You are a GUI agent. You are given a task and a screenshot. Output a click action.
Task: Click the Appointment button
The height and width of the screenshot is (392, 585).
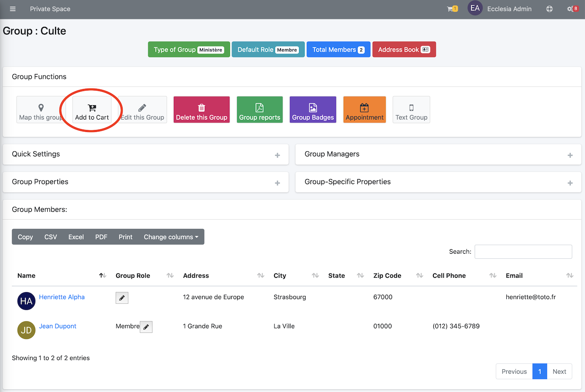365,110
